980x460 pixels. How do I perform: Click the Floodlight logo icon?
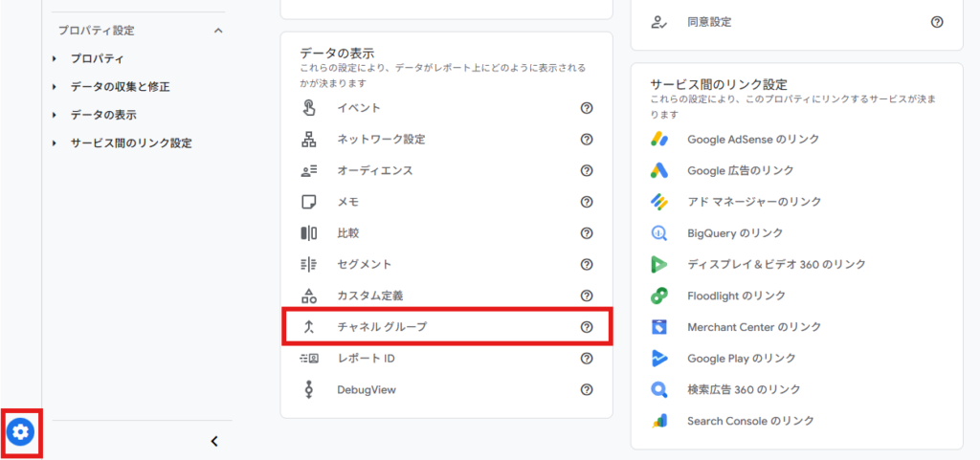[659, 296]
